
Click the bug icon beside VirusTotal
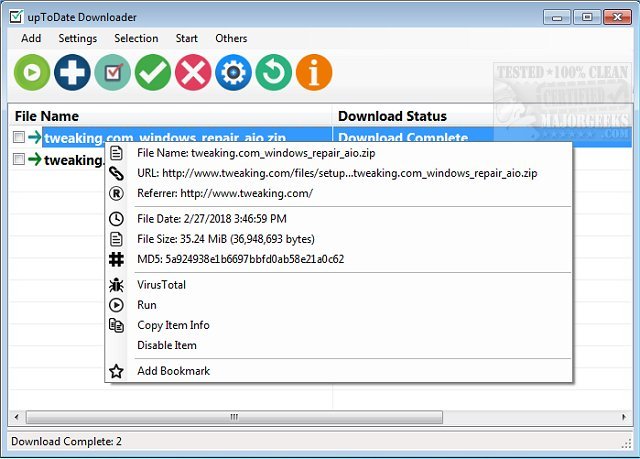pyautogui.click(x=116, y=285)
